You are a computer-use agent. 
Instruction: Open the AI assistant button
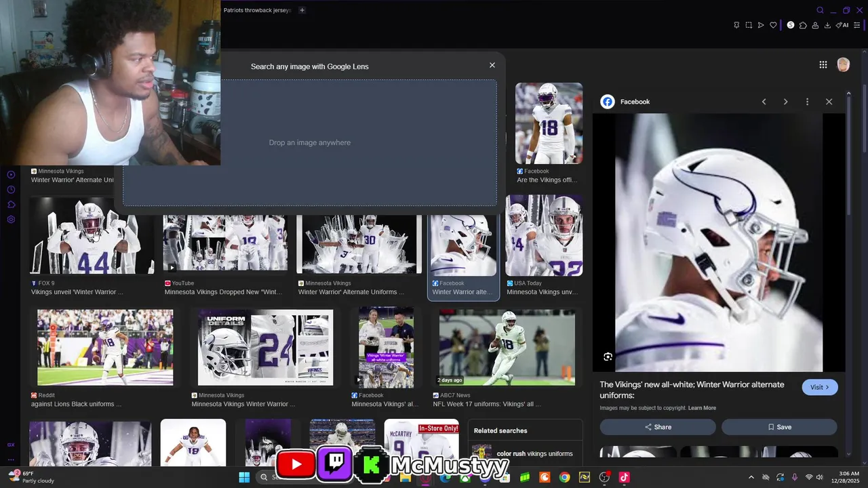[x=842, y=25]
